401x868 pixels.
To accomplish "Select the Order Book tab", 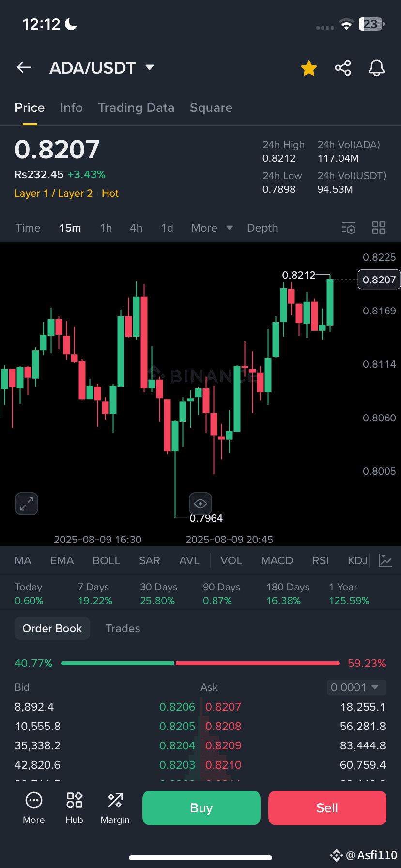I will tap(52, 628).
